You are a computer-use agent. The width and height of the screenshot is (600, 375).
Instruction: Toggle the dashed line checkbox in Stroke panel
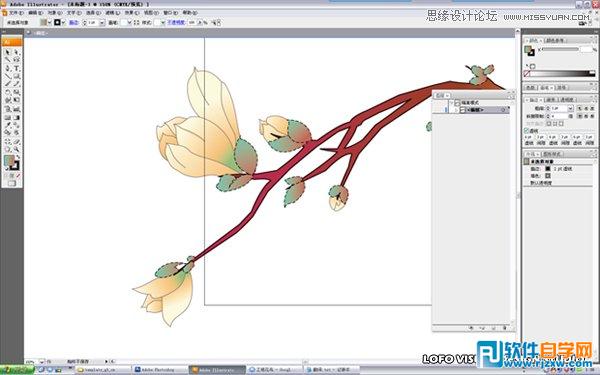pyautogui.click(x=527, y=131)
